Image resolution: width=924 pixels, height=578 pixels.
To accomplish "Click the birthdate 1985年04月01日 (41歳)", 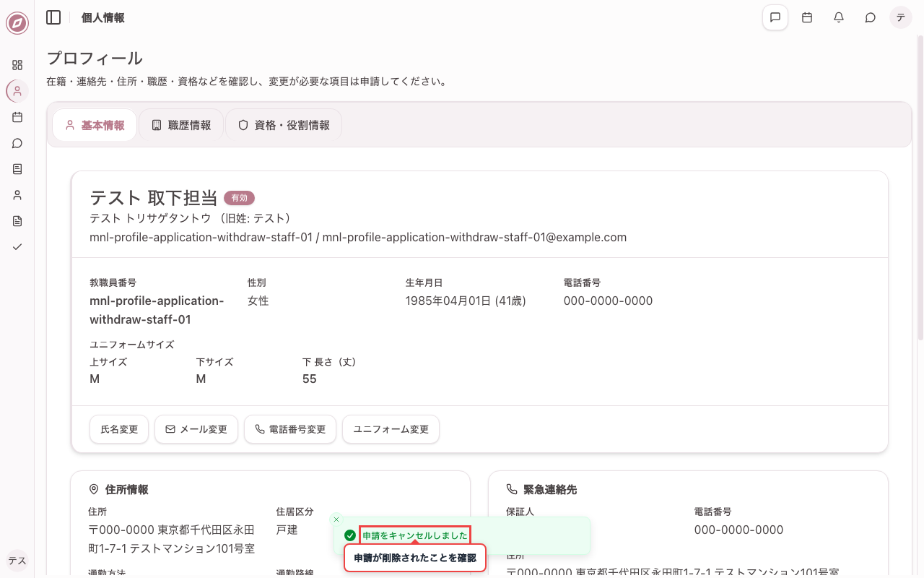I will (x=466, y=301).
